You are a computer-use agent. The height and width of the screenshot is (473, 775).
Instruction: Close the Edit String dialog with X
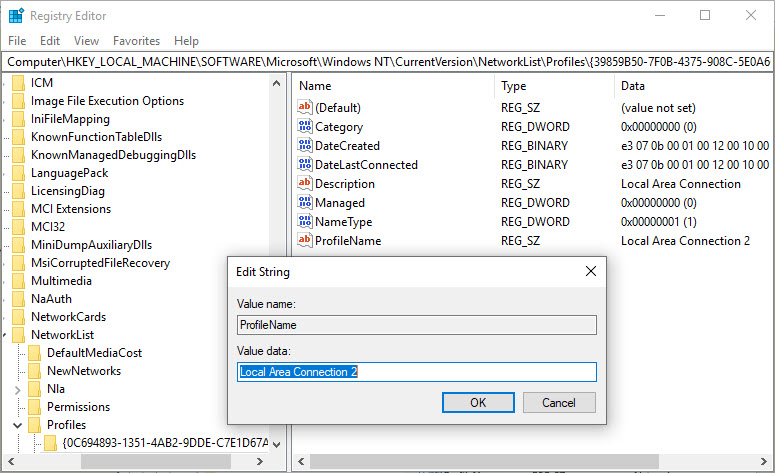point(591,271)
